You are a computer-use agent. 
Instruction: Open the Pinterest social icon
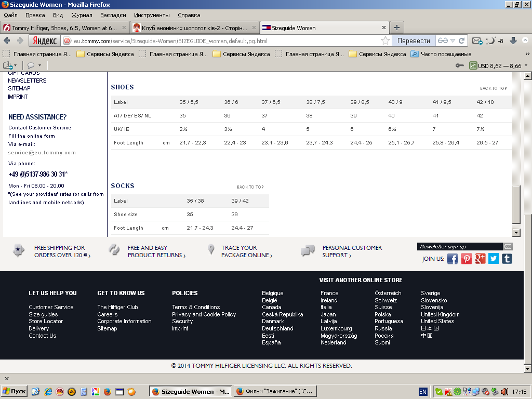pos(466,259)
